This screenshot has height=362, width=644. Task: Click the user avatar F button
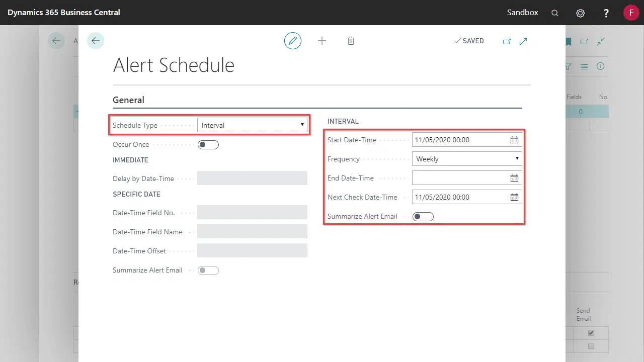(631, 13)
